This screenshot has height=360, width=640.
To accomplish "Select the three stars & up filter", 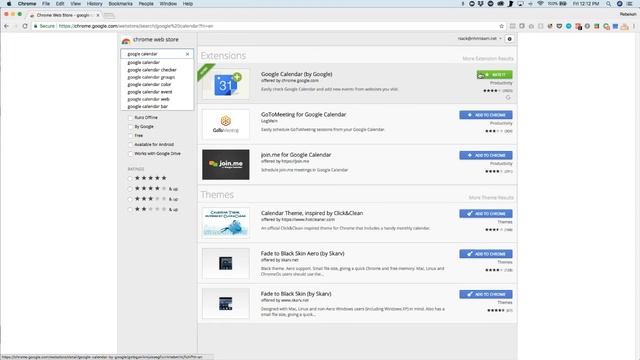I will [130, 199].
